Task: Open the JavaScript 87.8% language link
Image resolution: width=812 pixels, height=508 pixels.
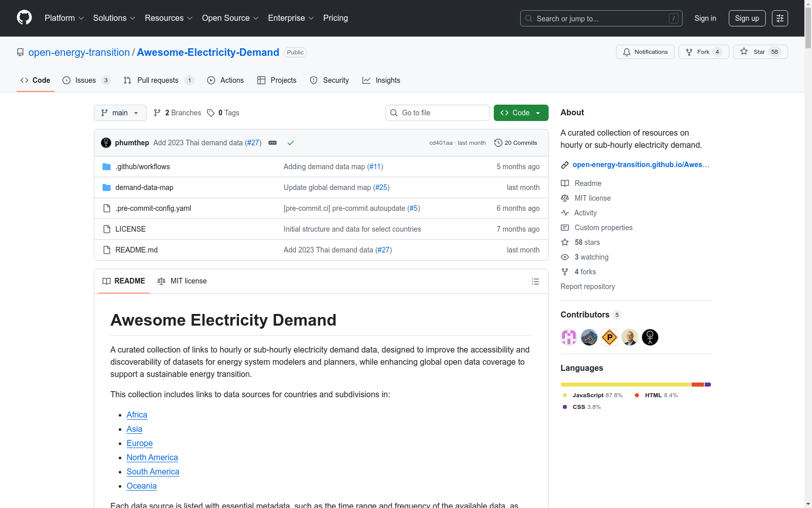Action: point(592,395)
